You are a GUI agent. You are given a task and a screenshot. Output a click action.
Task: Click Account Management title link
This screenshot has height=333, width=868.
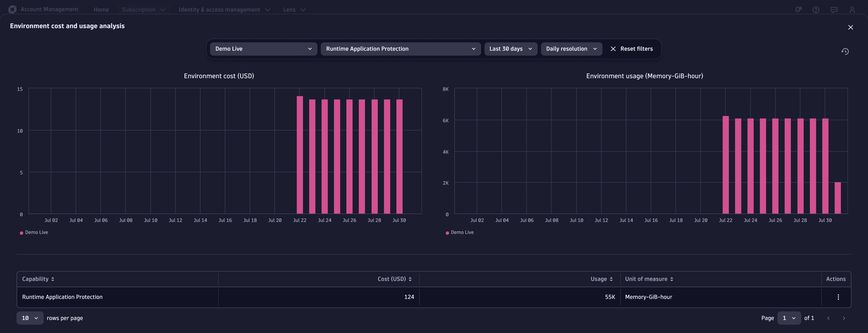49,10
